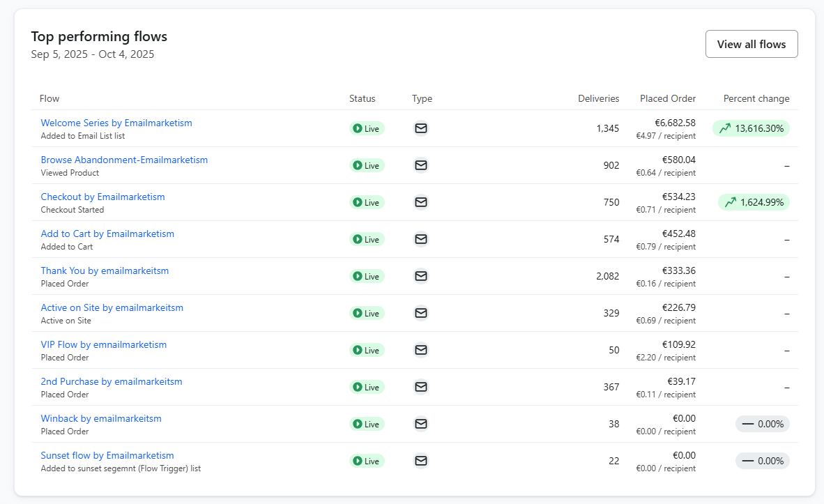The width and height of the screenshot is (824, 504).
Task: Click the Placed Order column header
Action: coord(667,98)
